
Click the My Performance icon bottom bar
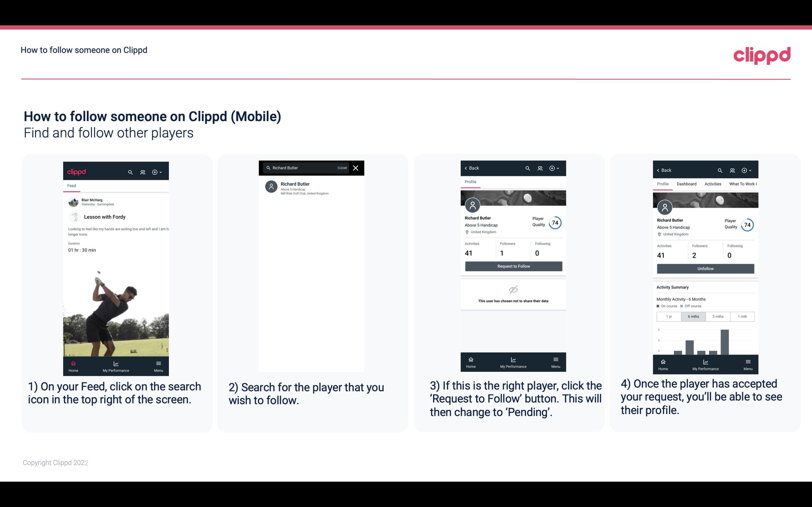[x=116, y=363]
